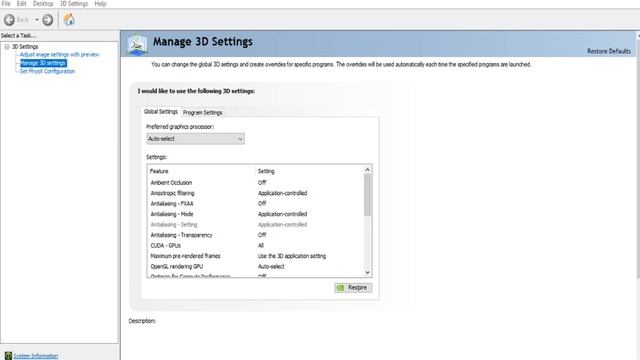Click the Forward arrow icon

point(48,20)
